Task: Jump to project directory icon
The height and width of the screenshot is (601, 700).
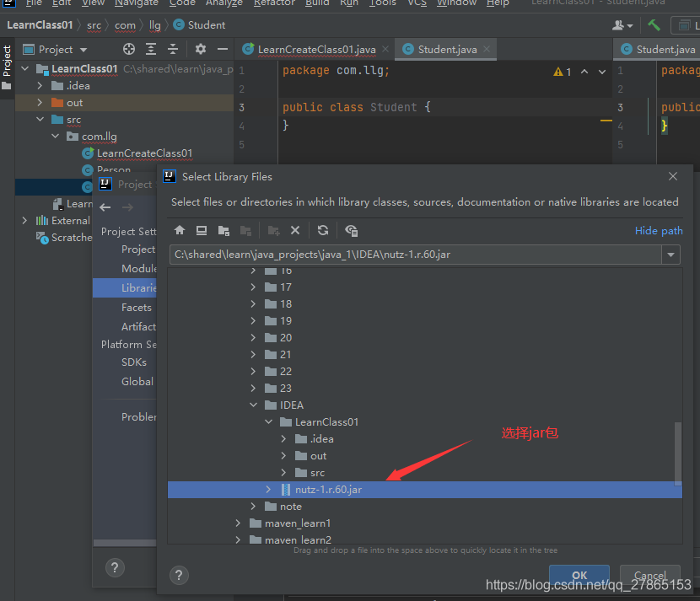Action: [223, 230]
